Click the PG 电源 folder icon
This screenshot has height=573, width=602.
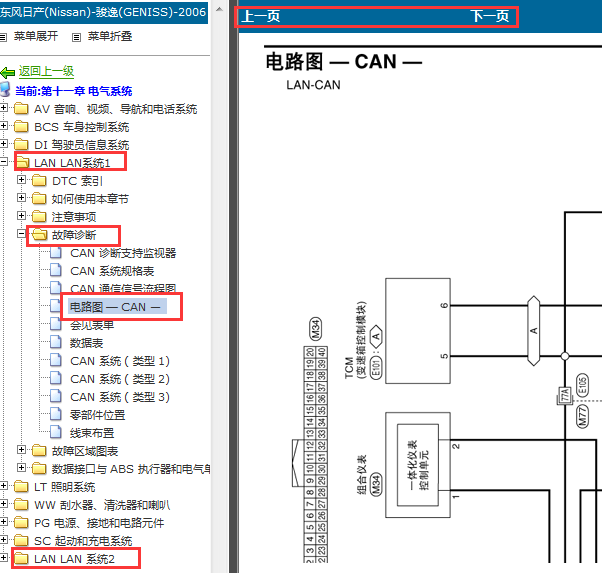tap(21, 523)
